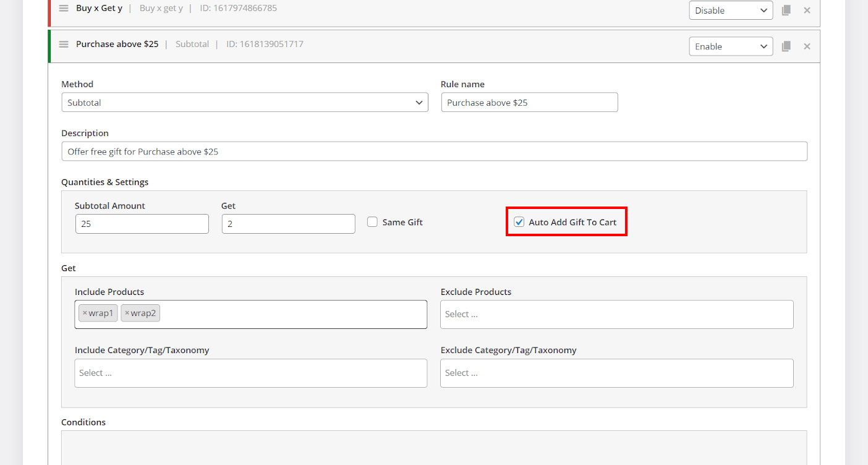Click the Rule name text field
Screen dimensions: 868x465
529,103
